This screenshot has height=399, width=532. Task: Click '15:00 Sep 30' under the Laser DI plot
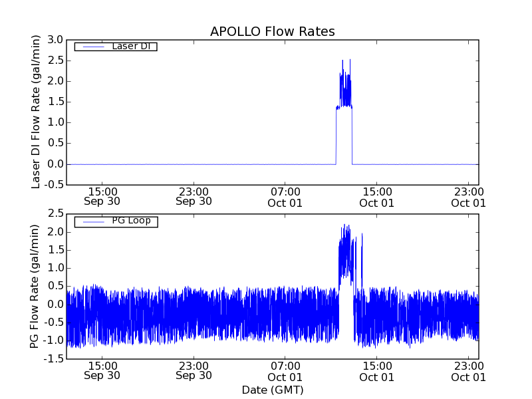tap(102, 197)
